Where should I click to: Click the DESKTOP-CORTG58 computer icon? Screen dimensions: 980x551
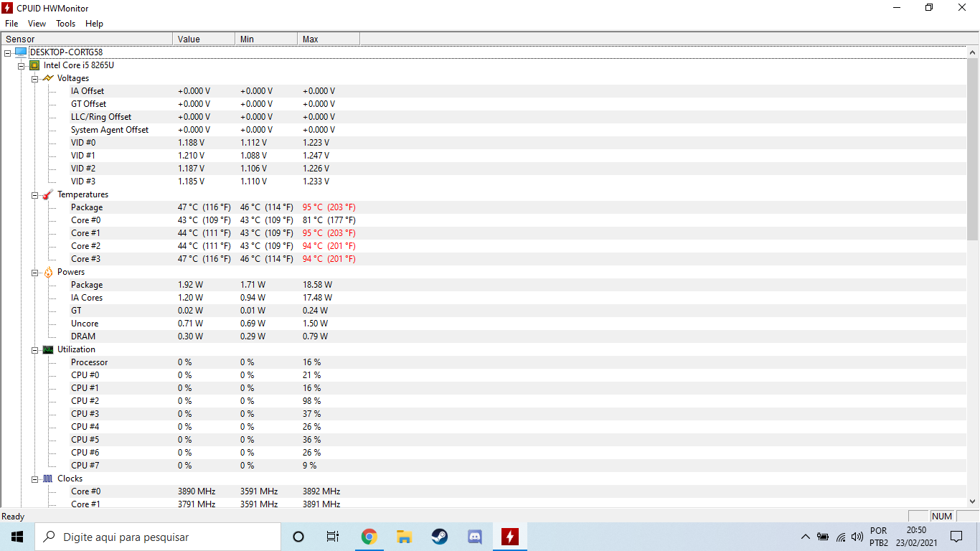21,52
